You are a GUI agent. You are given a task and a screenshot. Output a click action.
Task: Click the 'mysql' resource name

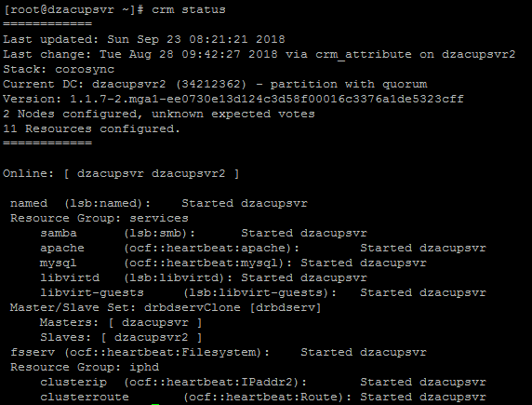[x=59, y=263]
